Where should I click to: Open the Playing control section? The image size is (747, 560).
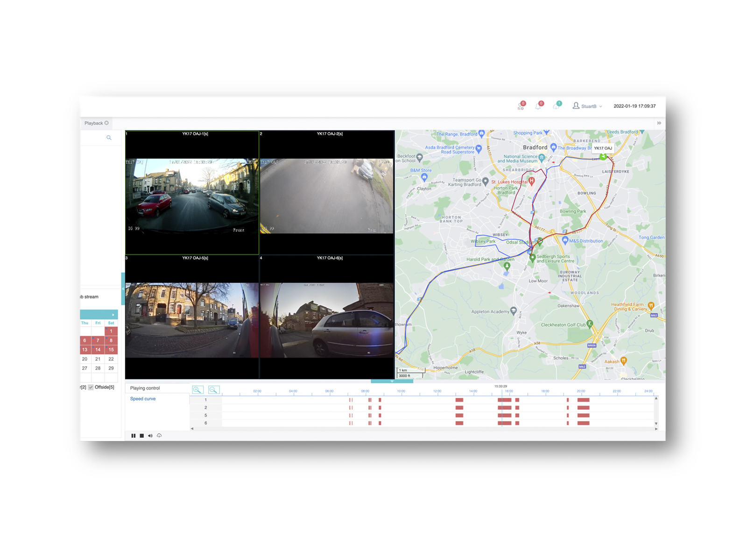(145, 388)
